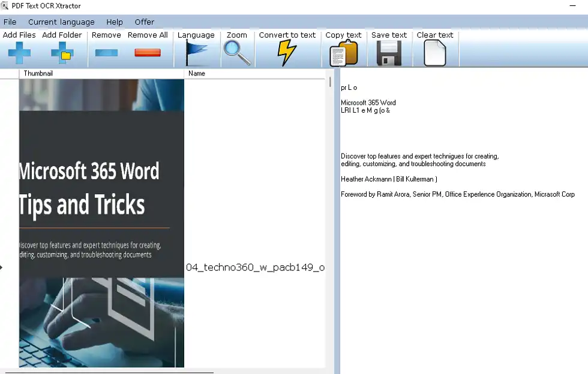Save text using the floppy disk icon
Image resolution: width=588 pixels, height=374 pixels.
coord(389,53)
